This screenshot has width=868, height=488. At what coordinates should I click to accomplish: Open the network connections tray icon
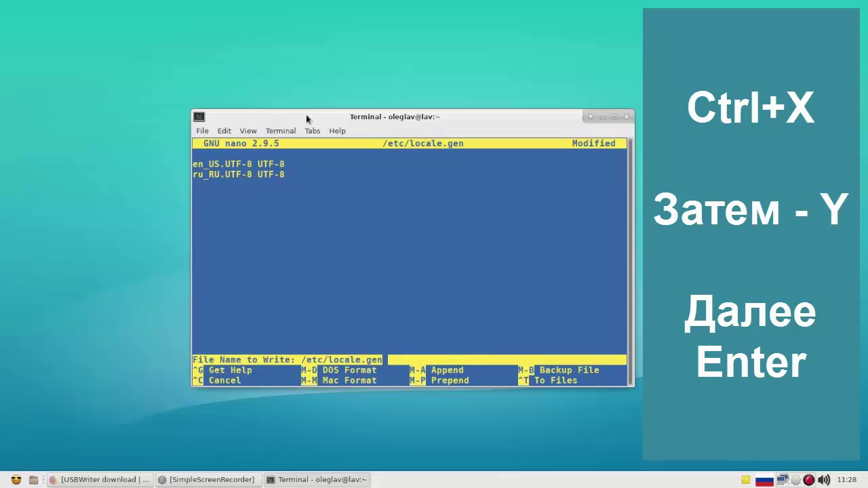tap(783, 479)
